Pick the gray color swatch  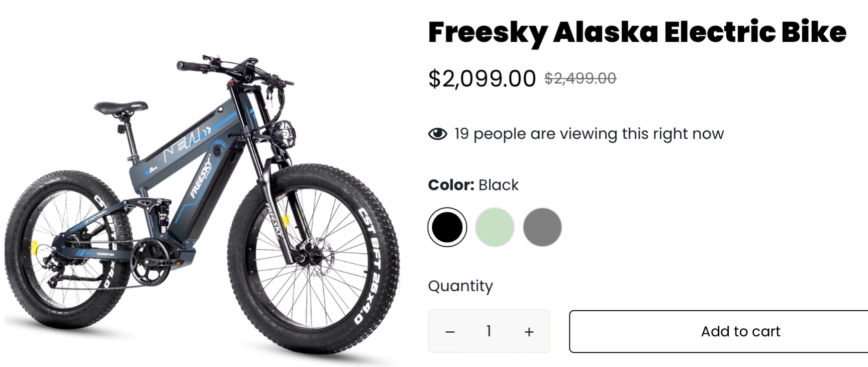[542, 227]
